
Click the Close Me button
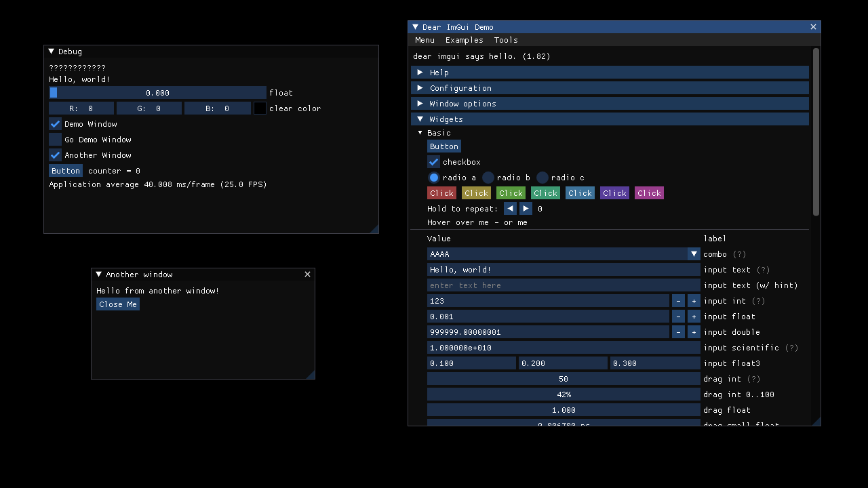pyautogui.click(x=118, y=304)
